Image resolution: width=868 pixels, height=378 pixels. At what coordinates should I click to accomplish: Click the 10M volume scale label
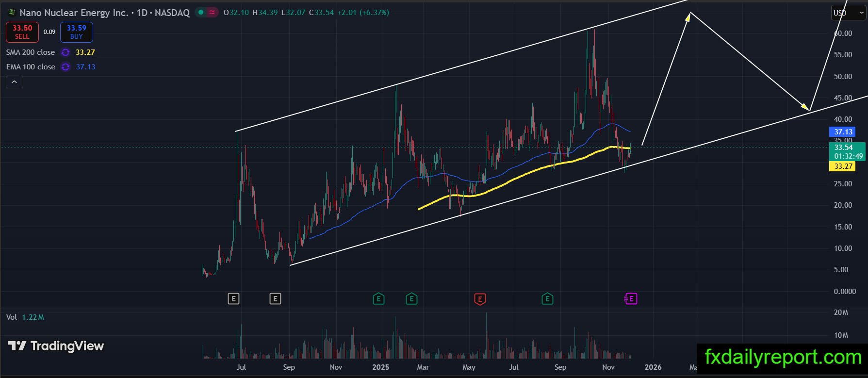pyautogui.click(x=841, y=335)
